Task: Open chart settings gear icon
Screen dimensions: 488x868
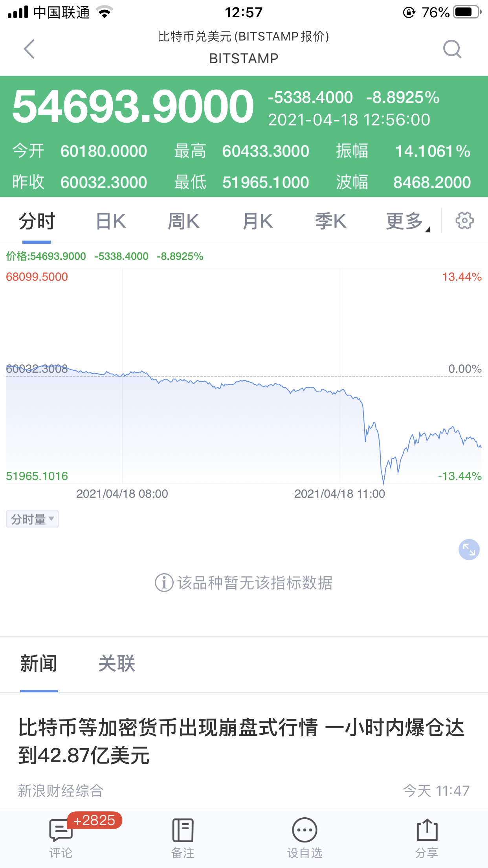Action: pyautogui.click(x=464, y=221)
